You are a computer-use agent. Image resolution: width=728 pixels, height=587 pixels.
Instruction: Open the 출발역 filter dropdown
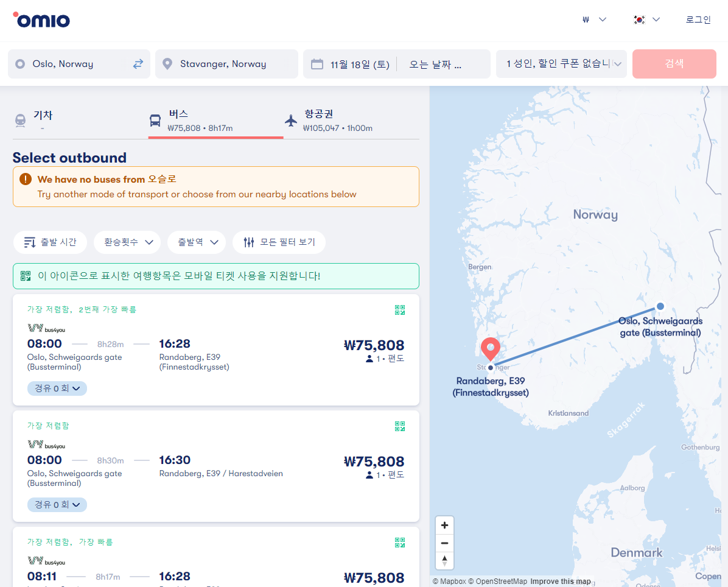pyautogui.click(x=197, y=242)
